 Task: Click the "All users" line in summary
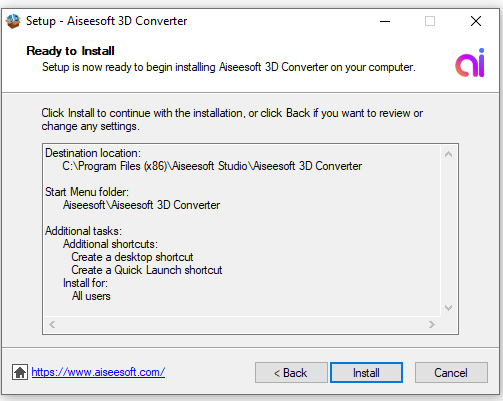(91, 296)
